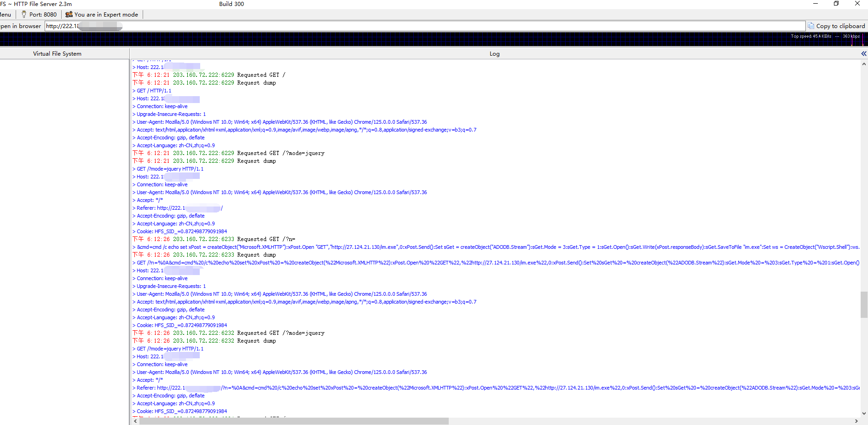This screenshot has width=868, height=425.
Task: Click the Copy to clipboard button
Action: coord(836,26)
